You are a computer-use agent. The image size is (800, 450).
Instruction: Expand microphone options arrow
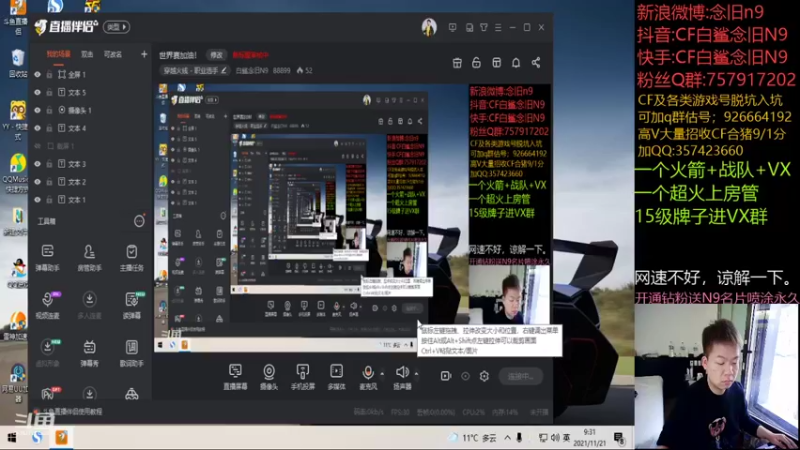382,373
